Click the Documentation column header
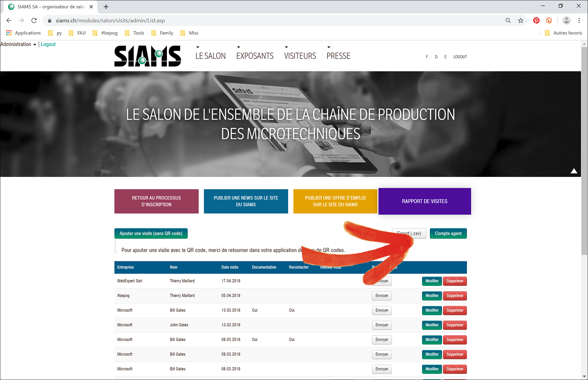This screenshot has height=380, width=588. [264, 267]
